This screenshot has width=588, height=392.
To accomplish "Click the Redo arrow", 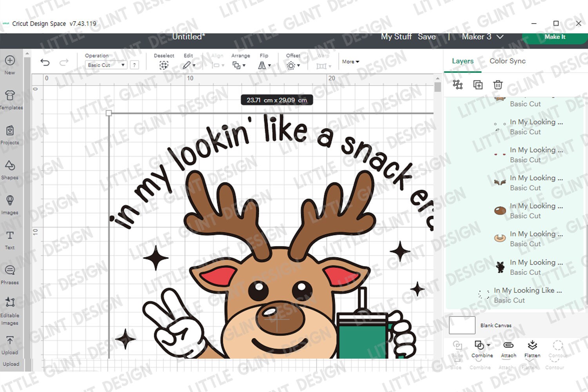I will point(64,62).
